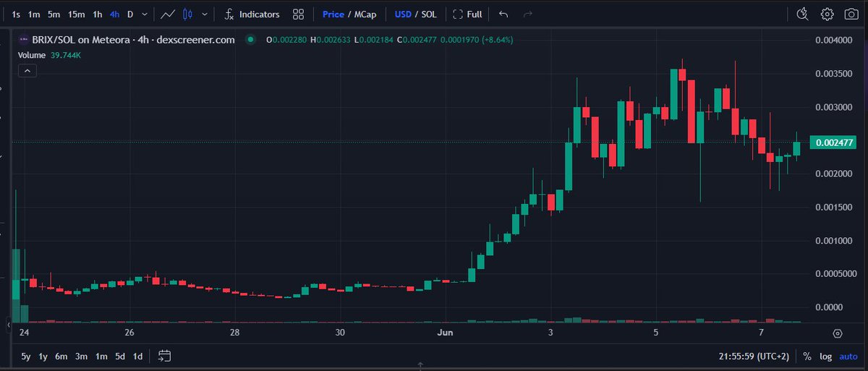Select the 5y date range
Viewport: 868px width, 371px height.
26,356
